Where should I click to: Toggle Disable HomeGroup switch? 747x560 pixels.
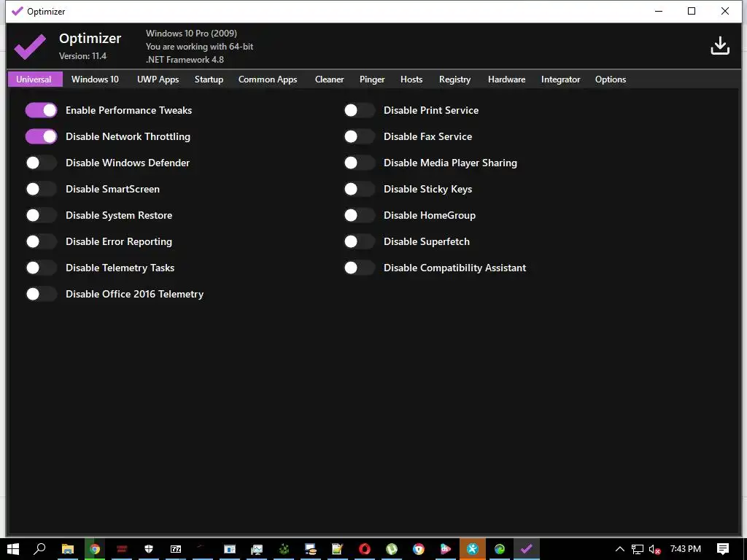tap(360, 215)
